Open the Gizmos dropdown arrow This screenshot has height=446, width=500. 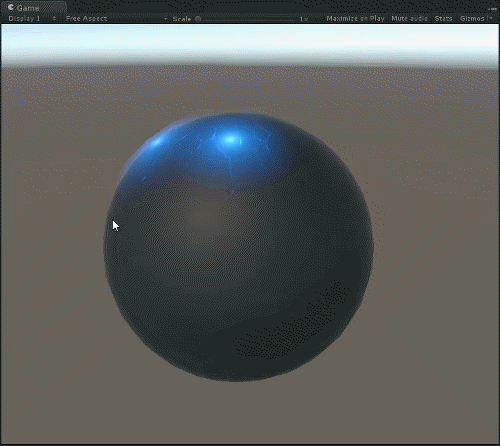491,19
